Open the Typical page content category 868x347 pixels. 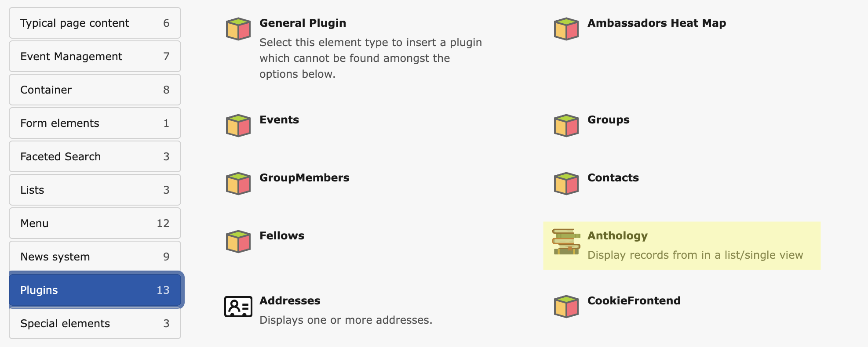coord(95,23)
